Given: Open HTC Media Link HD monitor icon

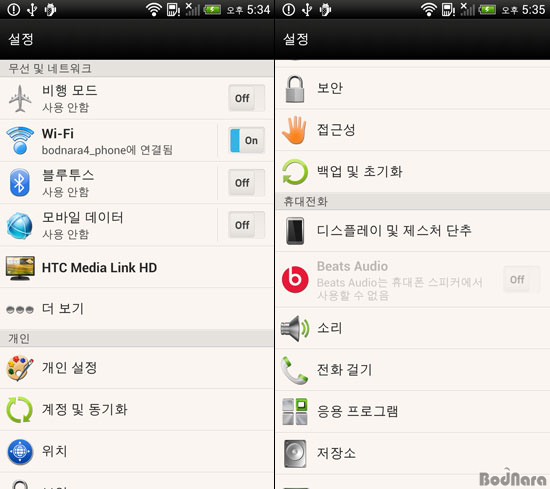Looking at the screenshot, I should click(x=20, y=268).
